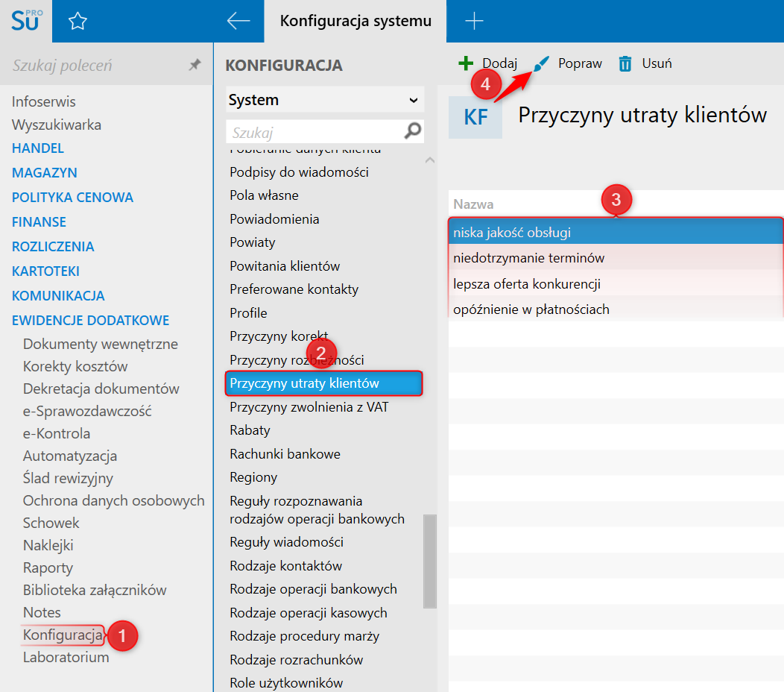Open Ślad rewizyjny
The width and height of the screenshot is (784, 692).
click(68, 478)
